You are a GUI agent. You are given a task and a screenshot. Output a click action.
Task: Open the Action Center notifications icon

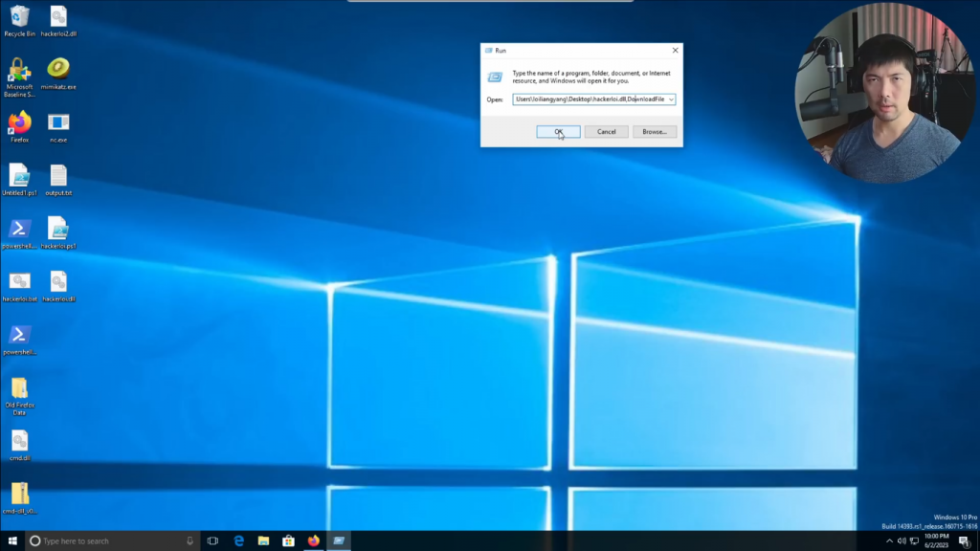pyautogui.click(x=964, y=540)
